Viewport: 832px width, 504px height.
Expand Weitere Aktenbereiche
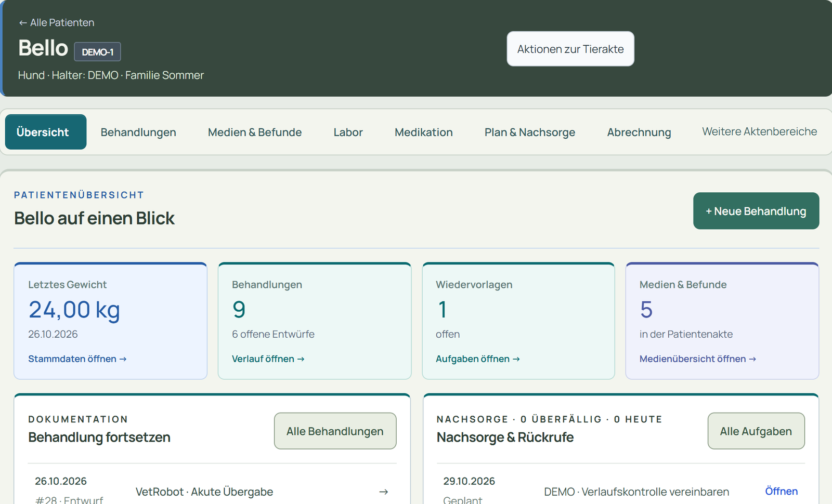759,131
